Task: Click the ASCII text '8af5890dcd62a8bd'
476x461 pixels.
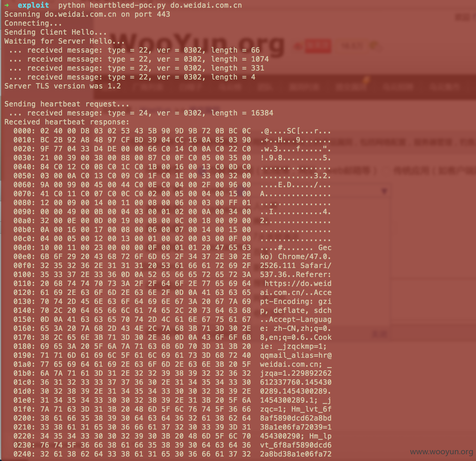Action: pyautogui.click(x=296, y=418)
